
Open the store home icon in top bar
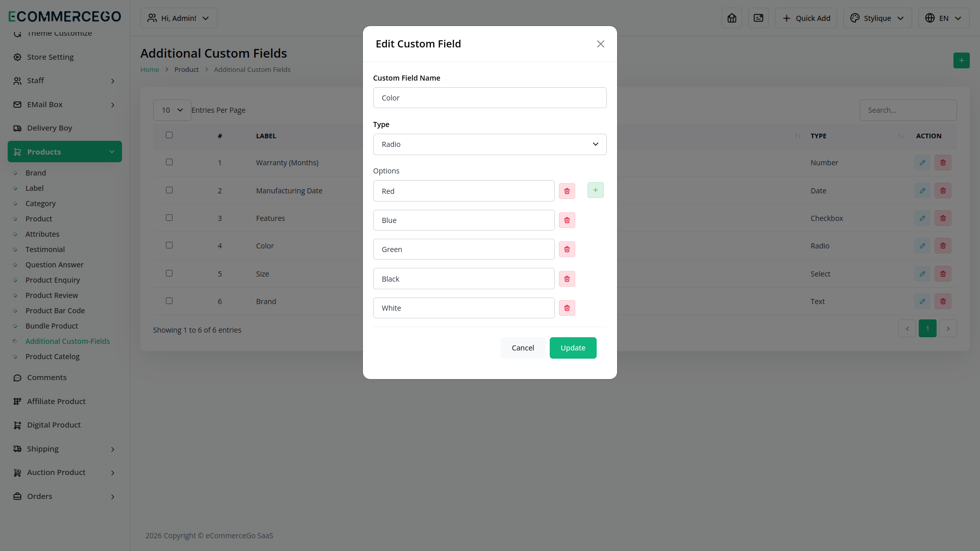coord(731,18)
